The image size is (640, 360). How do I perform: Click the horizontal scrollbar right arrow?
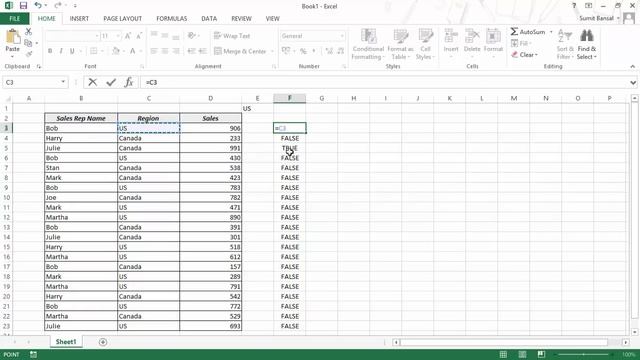[x=626, y=342]
